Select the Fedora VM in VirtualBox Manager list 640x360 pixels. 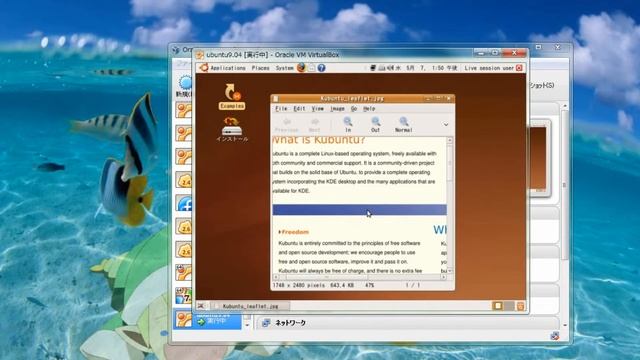184,203
